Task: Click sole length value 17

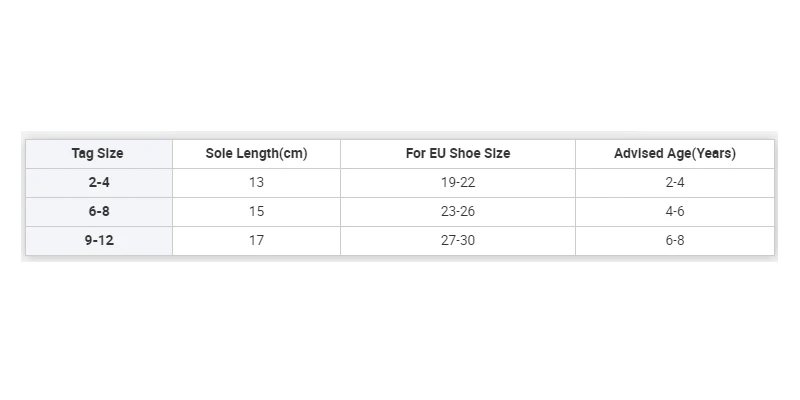Action: [256, 240]
